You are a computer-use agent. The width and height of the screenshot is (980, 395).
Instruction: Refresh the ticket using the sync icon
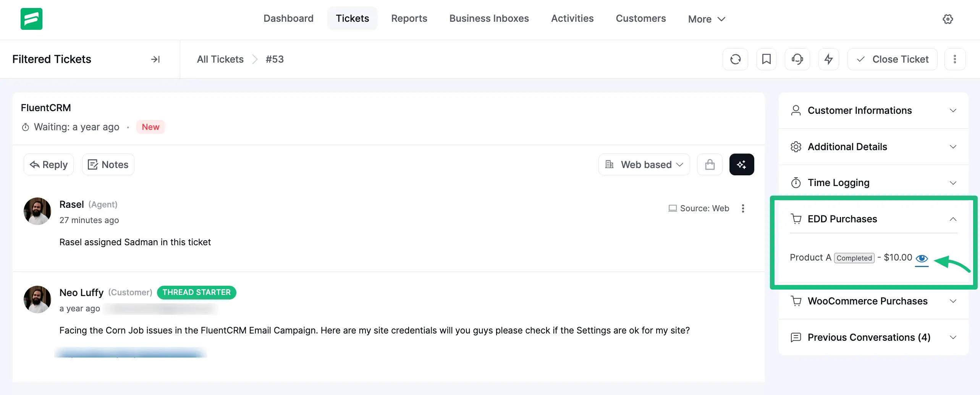[x=735, y=59]
